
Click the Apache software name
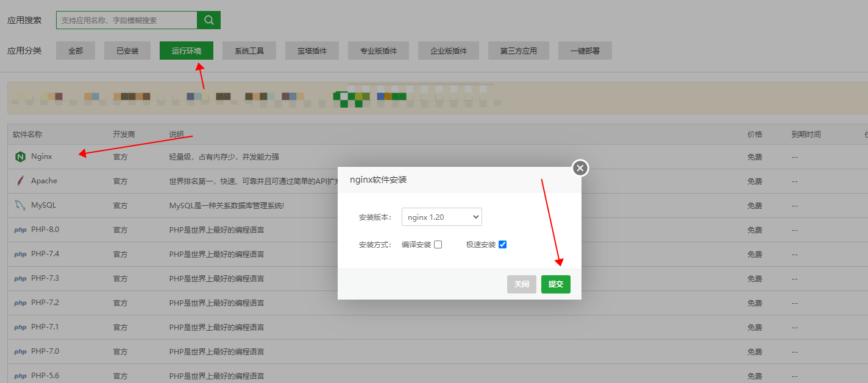[x=44, y=181]
